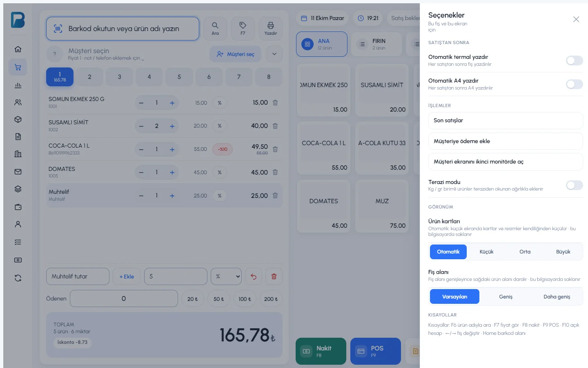Open the wallet icon in sidebar
Image resolution: width=588 pixels, height=368 pixels.
[18, 207]
